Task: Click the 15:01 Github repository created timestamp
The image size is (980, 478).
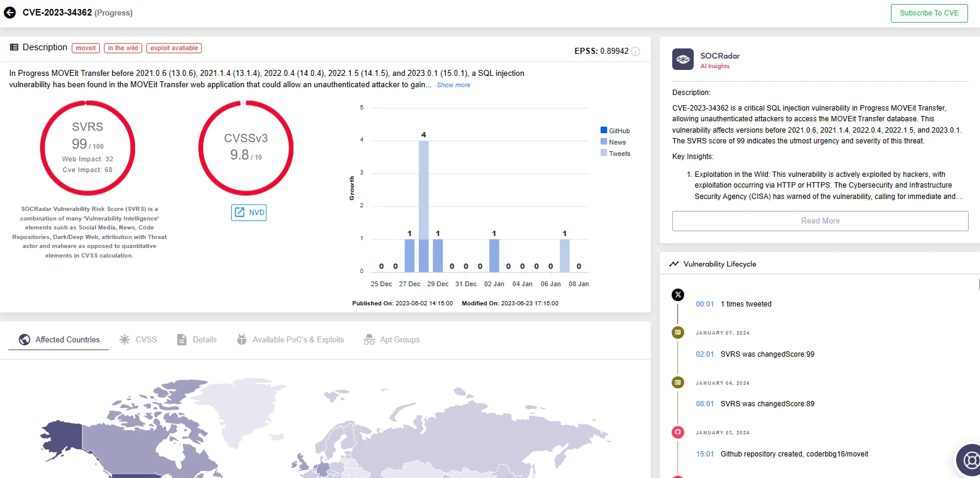Action: click(x=705, y=454)
